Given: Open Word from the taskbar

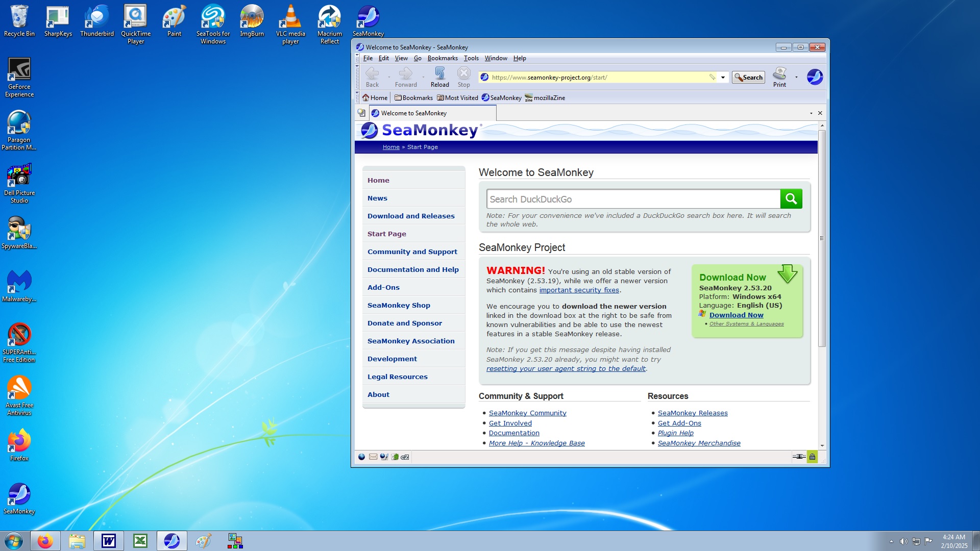Looking at the screenshot, I should click(109, 541).
